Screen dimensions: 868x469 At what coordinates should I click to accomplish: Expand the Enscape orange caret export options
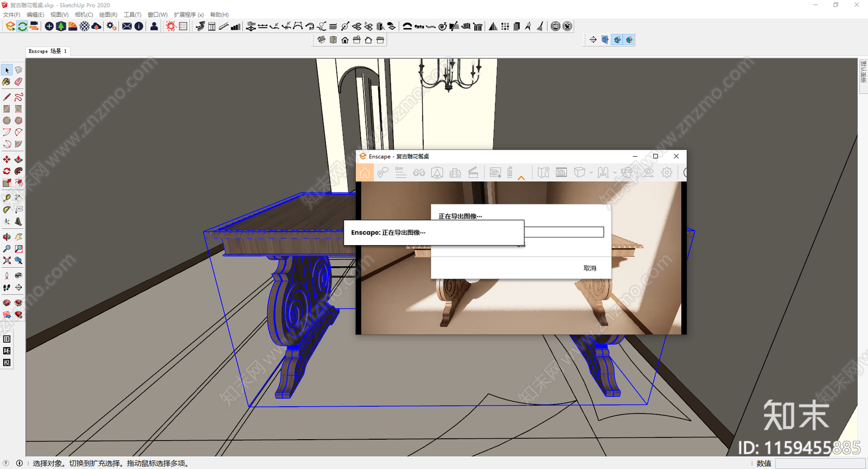click(x=521, y=177)
